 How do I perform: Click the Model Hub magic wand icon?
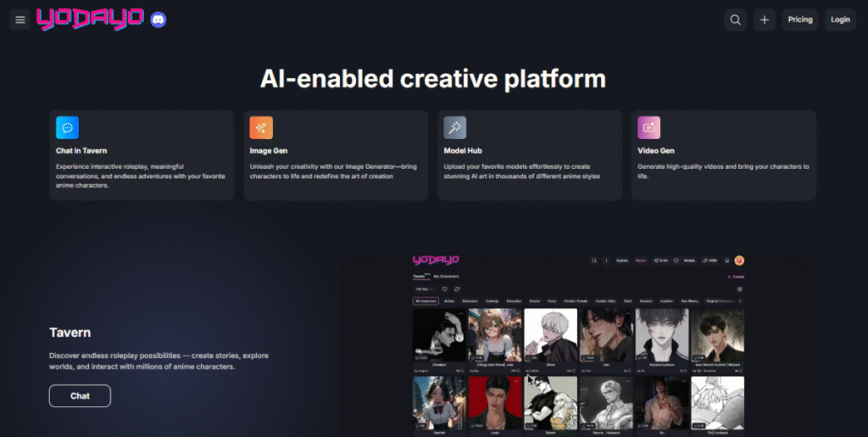click(455, 127)
